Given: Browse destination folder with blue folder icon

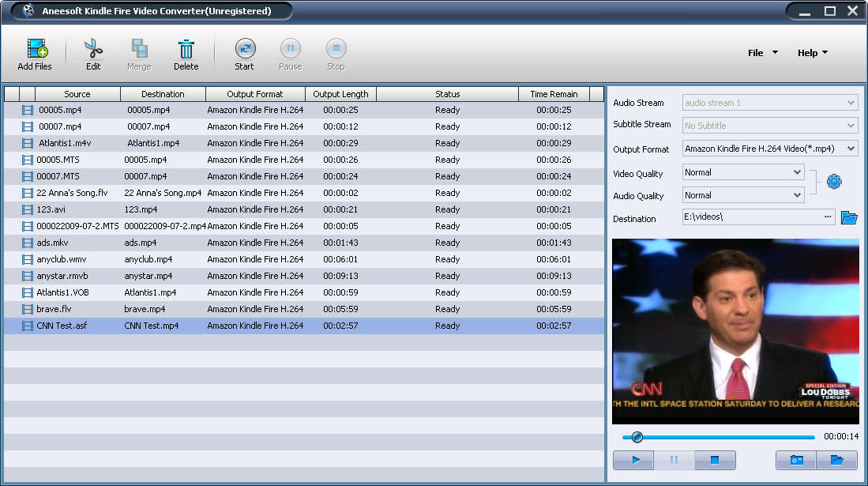Looking at the screenshot, I should (848, 217).
